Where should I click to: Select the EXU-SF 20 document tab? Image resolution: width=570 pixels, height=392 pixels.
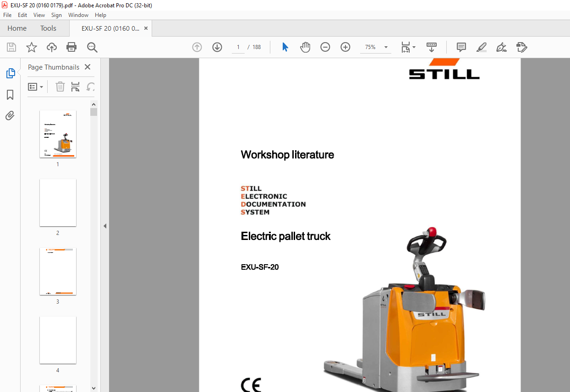[x=110, y=28]
